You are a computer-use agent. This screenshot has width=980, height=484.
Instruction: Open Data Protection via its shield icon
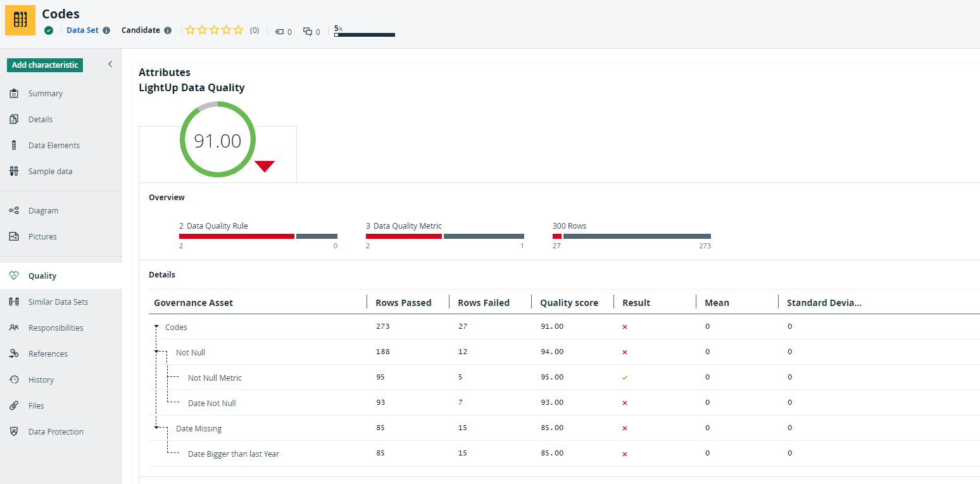point(14,431)
